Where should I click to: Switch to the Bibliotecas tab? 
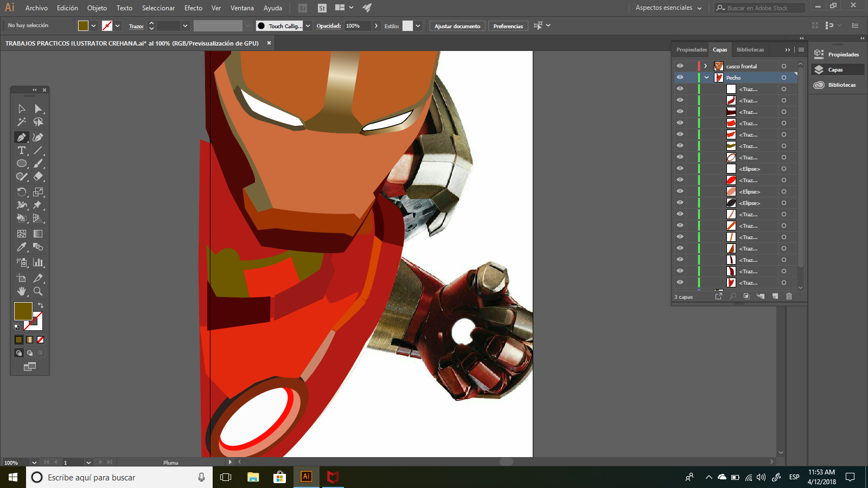tap(750, 49)
